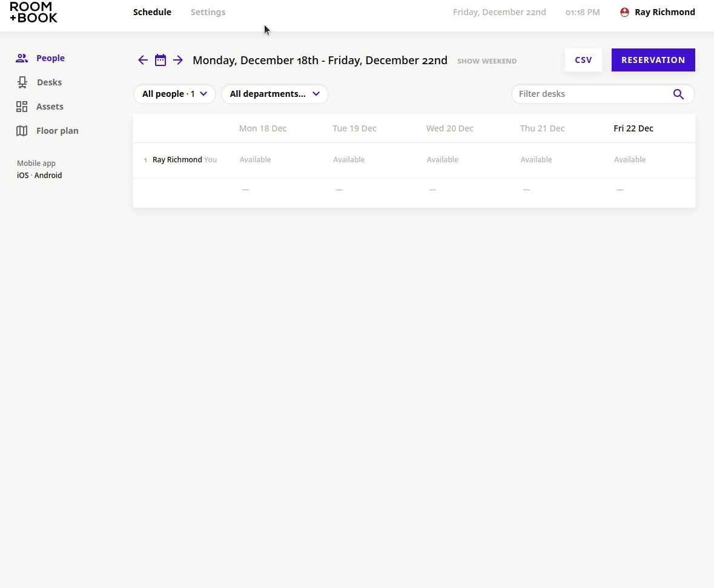Screen dimensions: 714x588
Task: Go to previous week arrow
Action: 143,60
